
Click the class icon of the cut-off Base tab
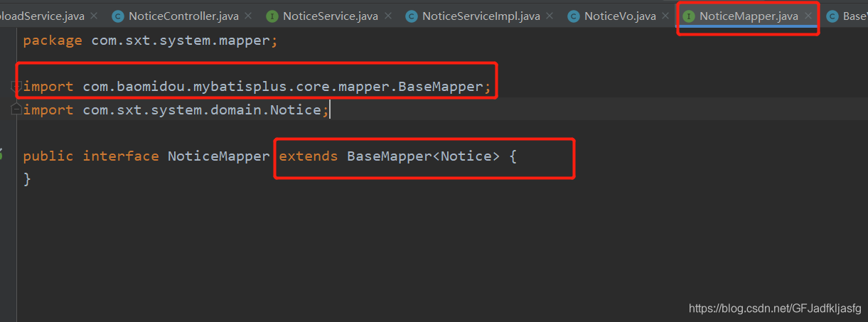coord(832,16)
